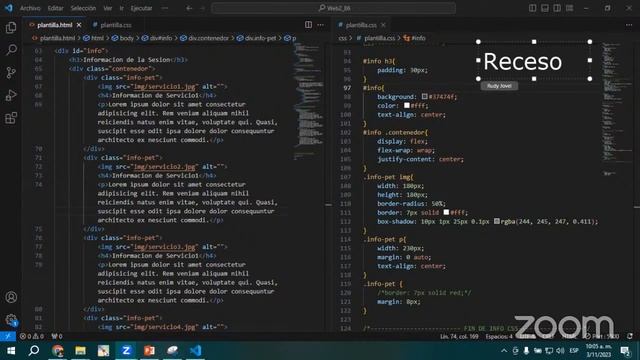Open the Selección menu
Image resolution: width=640 pixels, height=360 pixels.
point(83,8)
